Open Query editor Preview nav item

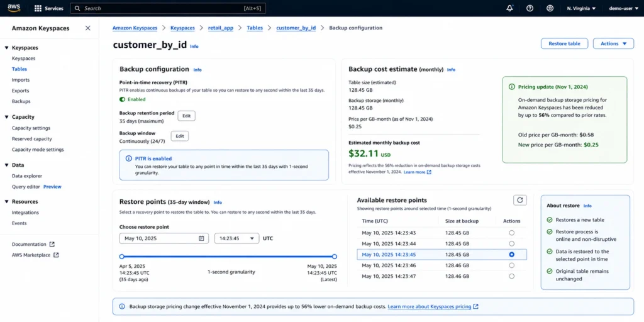[x=36, y=186]
